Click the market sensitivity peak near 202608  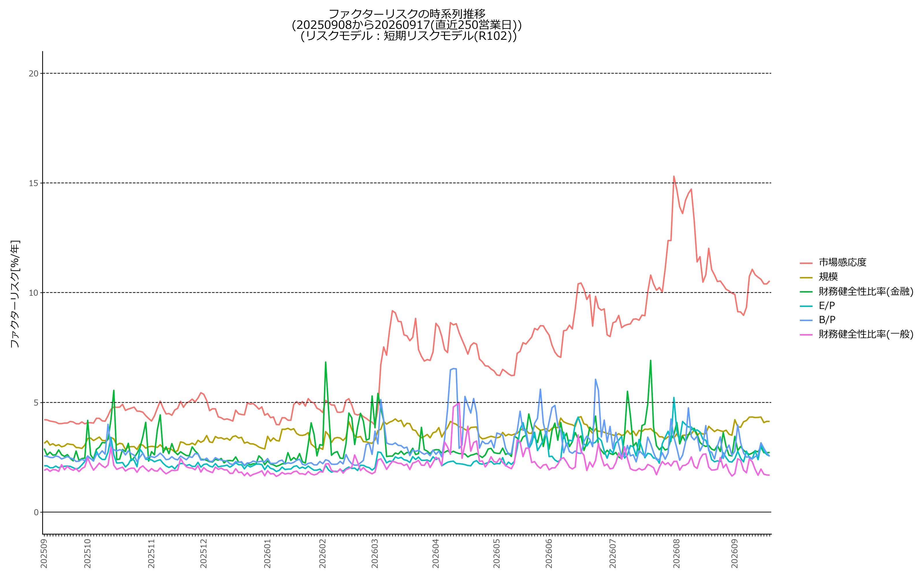pyautogui.click(x=674, y=176)
